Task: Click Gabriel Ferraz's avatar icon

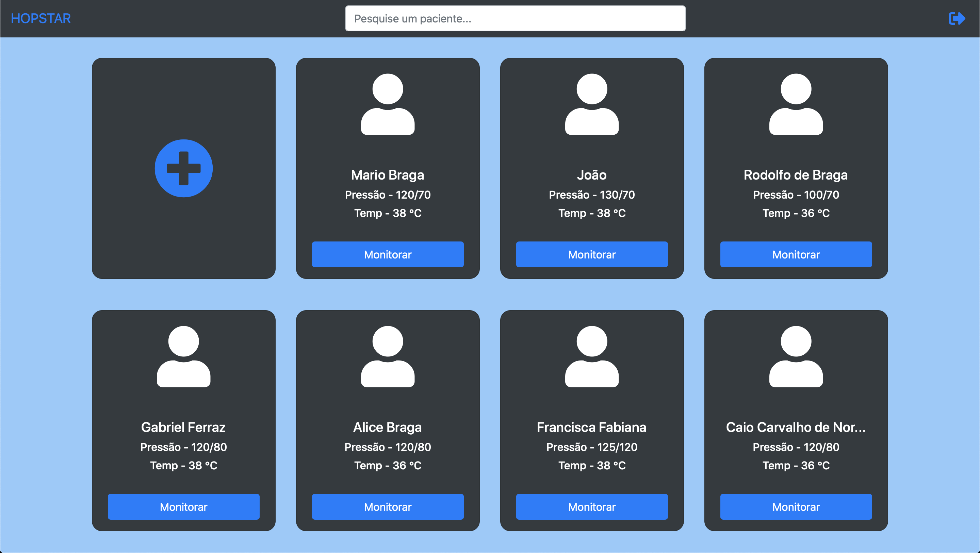Action: click(183, 356)
